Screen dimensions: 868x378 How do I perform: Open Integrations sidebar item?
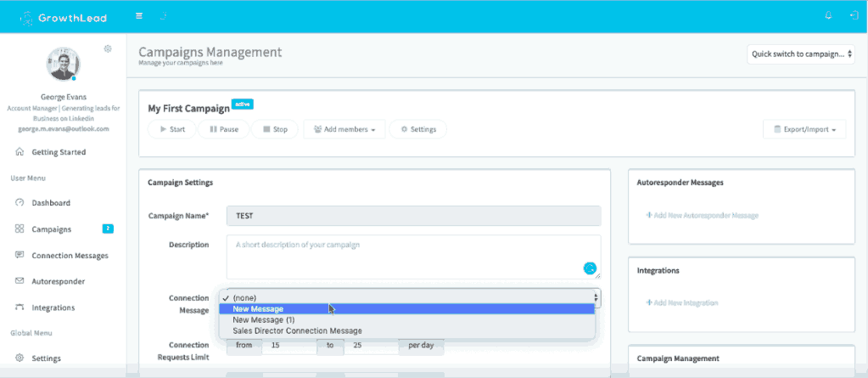click(53, 307)
